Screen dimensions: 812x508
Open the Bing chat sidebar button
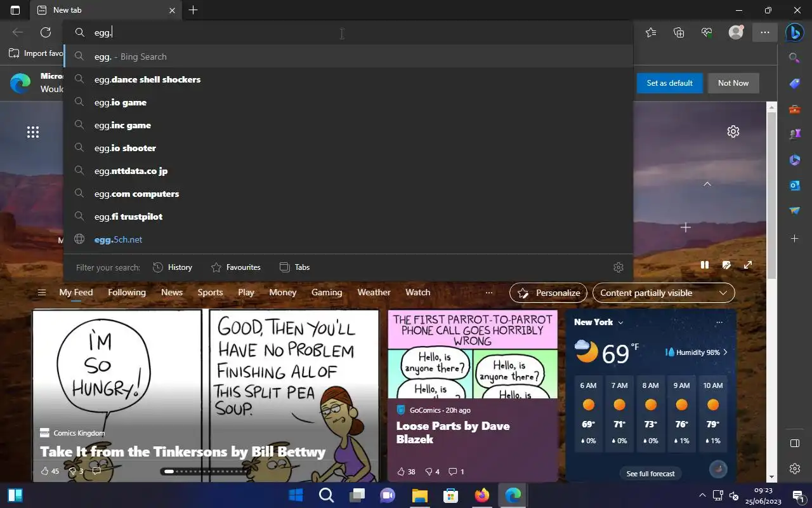coord(794,32)
